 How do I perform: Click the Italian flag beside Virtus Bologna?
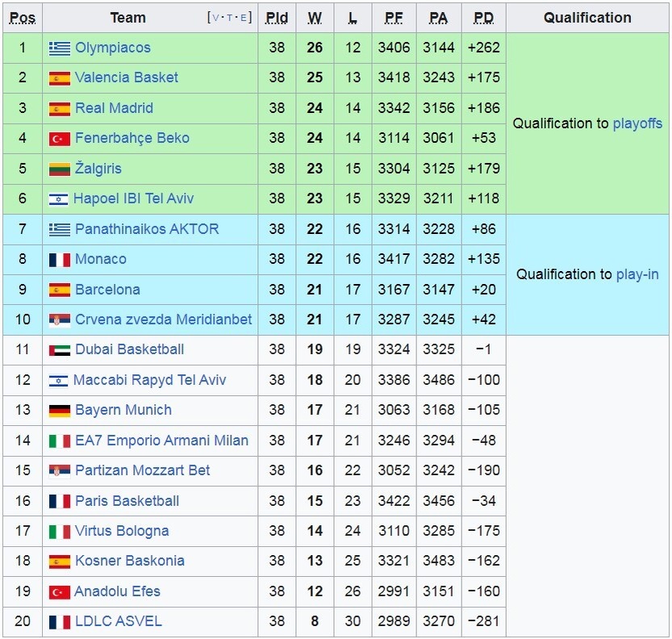60,532
